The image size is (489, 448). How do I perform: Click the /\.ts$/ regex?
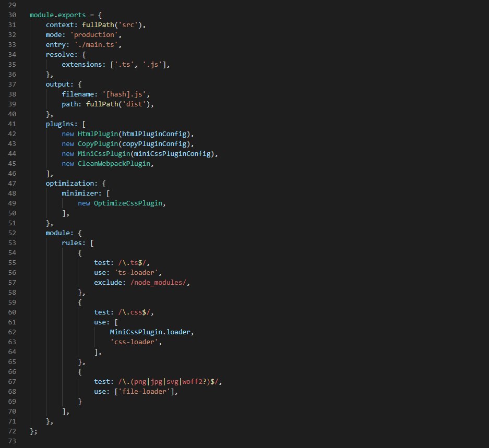(x=132, y=263)
